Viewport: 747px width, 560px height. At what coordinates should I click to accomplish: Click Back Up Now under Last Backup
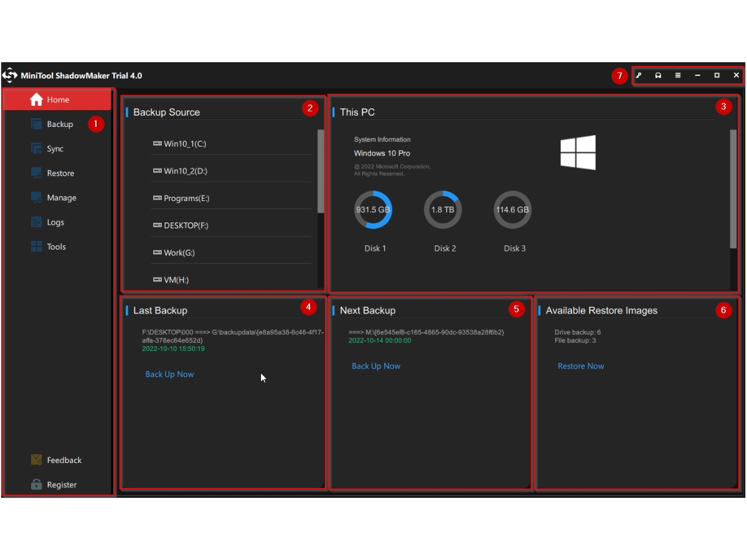169,374
